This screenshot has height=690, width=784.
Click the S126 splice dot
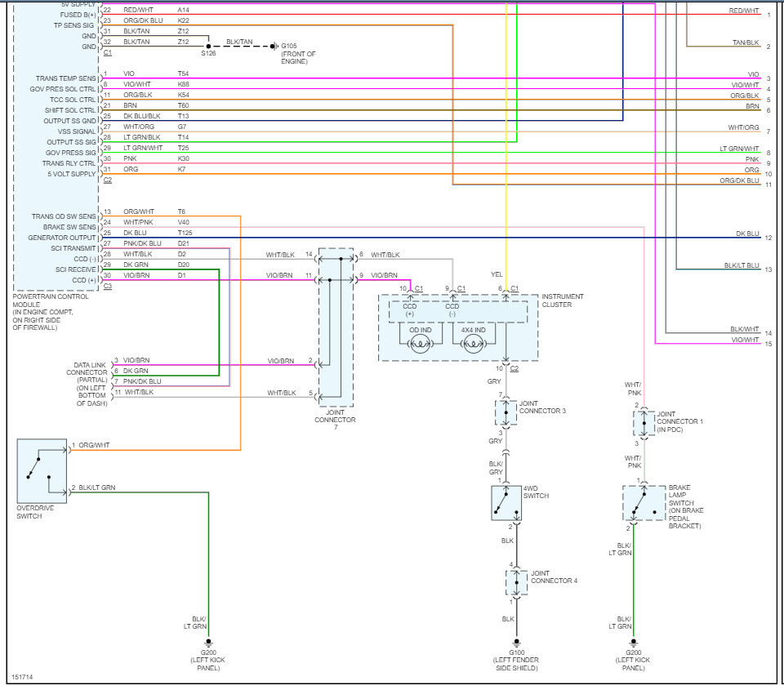point(208,46)
